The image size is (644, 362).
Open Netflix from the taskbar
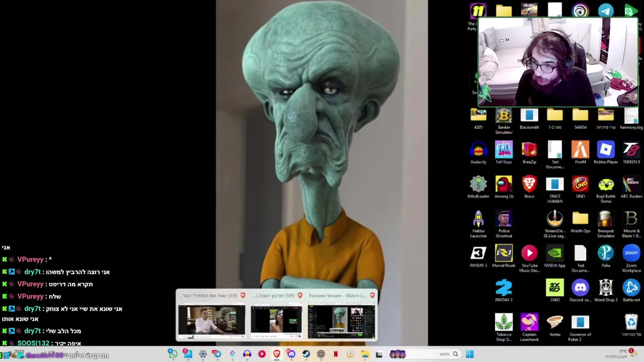pyautogui.click(x=336, y=354)
